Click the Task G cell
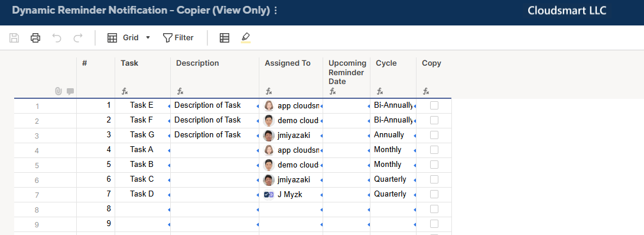644x235 pixels. [x=143, y=136]
